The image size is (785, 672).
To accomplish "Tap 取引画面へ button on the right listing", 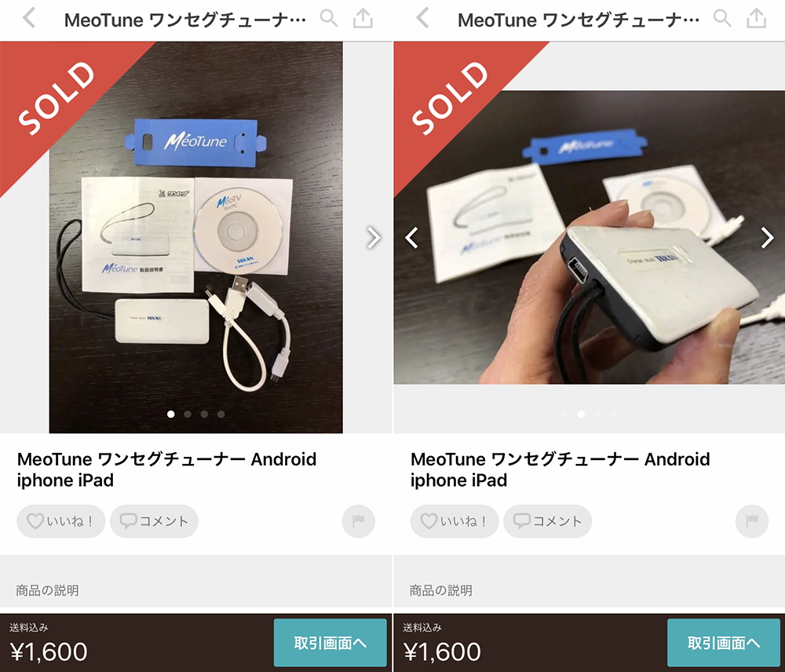I will [724, 642].
